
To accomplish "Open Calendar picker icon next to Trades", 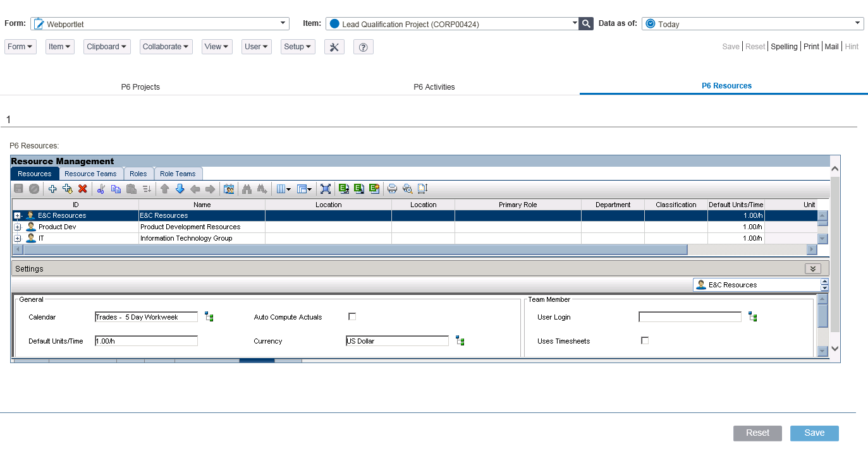I will pos(209,317).
